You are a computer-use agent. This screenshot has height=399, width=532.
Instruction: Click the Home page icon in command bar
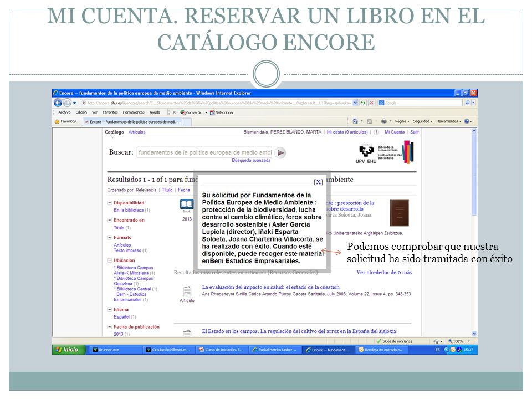point(355,121)
